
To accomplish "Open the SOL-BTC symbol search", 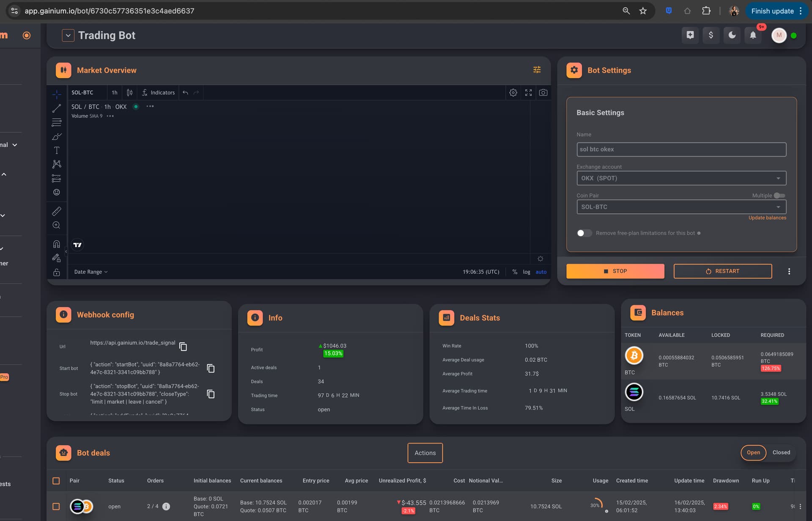I will pyautogui.click(x=82, y=93).
